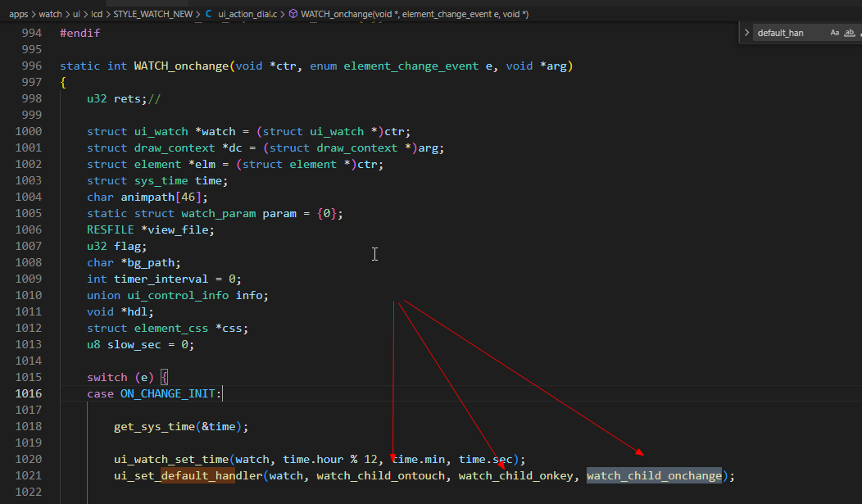The image size is (862, 504).
Task: Open the apps breadcrumb folder
Action: pos(18,14)
